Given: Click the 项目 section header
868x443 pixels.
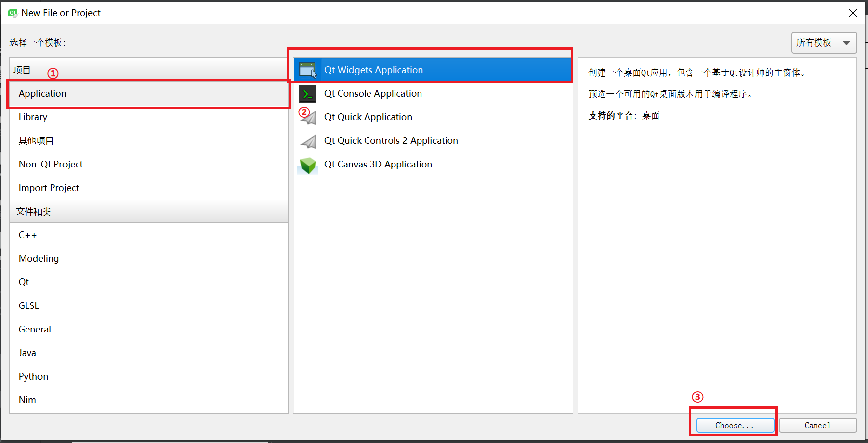Looking at the screenshot, I should pyautogui.click(x=149, y=70).
